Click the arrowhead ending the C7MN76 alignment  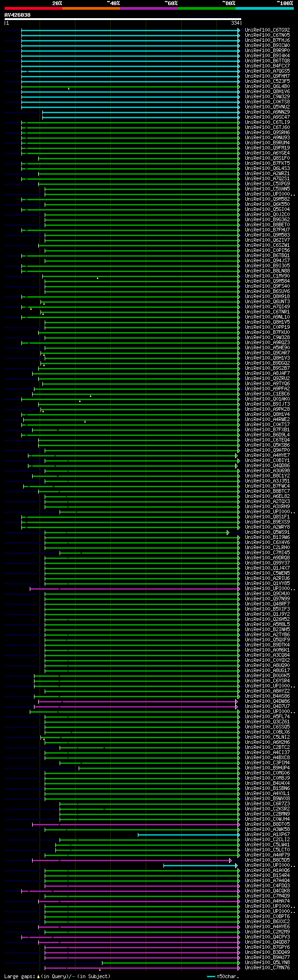tap(239, 968)
